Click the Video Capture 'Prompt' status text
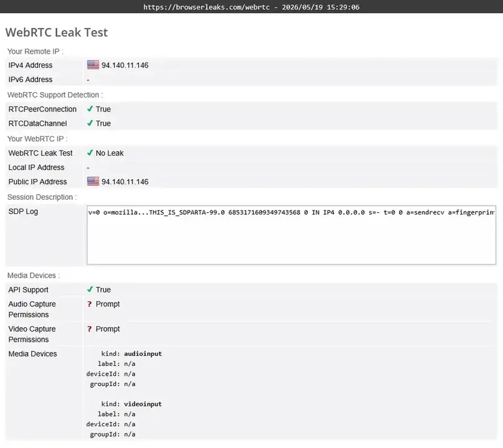This screenshot has width=503, height=448. coord(108,329)
